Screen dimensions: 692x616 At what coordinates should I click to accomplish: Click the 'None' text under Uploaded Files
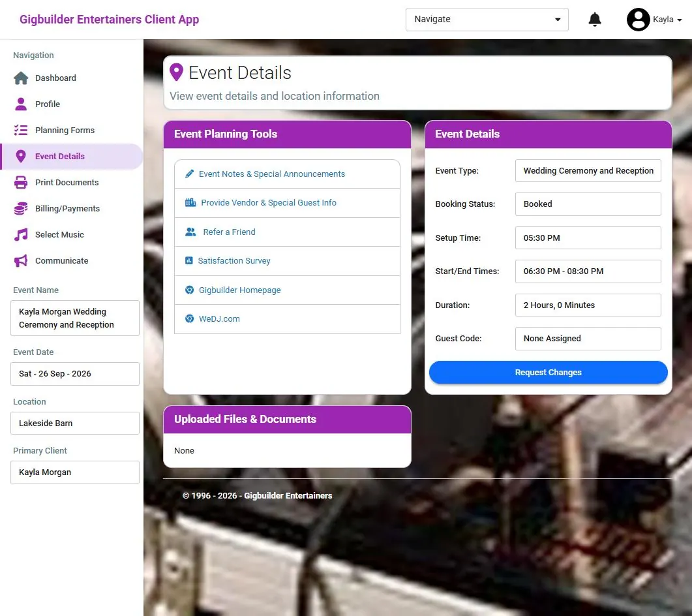click(184, 450)
